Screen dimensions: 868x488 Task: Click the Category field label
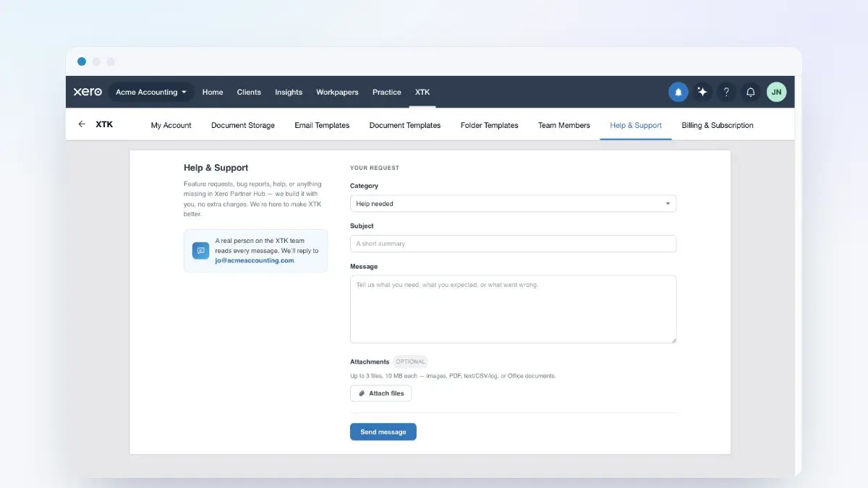[x=364, y=186]
